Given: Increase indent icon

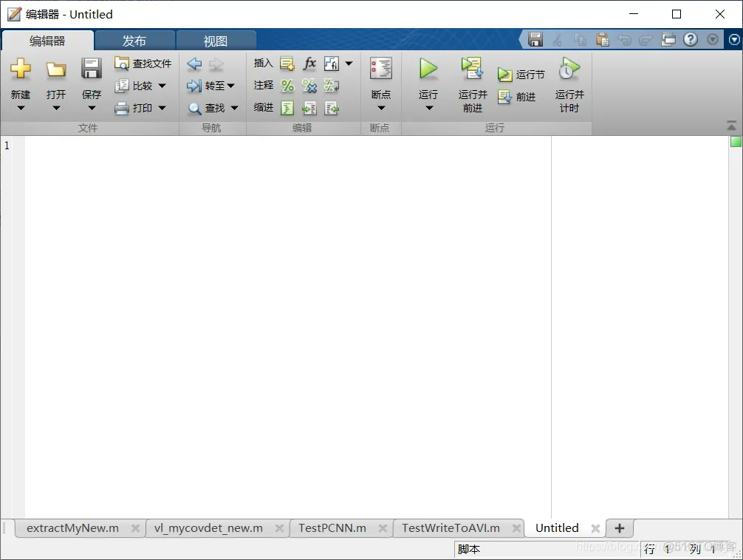Looking at the screenshot, I should coord(309,108).
